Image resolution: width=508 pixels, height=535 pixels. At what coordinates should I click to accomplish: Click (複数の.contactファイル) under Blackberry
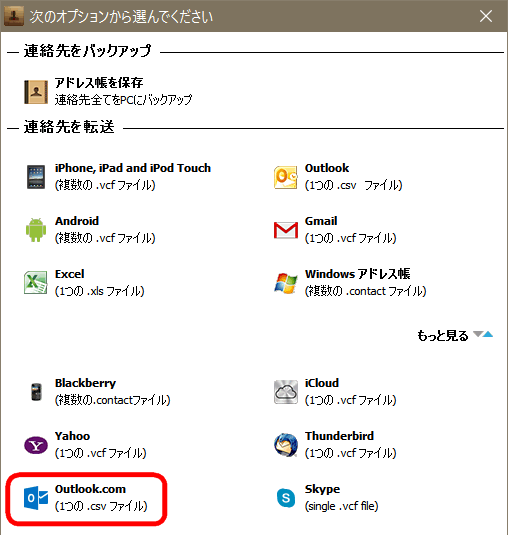pyautogui.click(x=113, y=400)
